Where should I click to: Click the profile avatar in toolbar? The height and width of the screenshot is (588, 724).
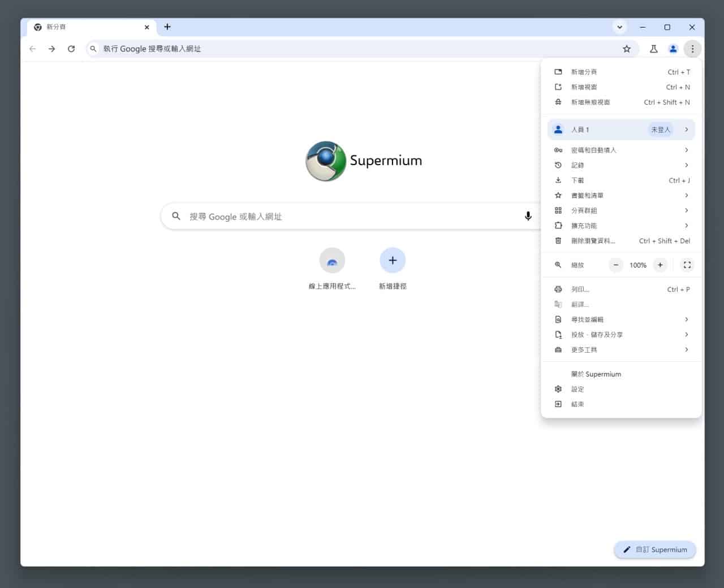coord(673,49)
